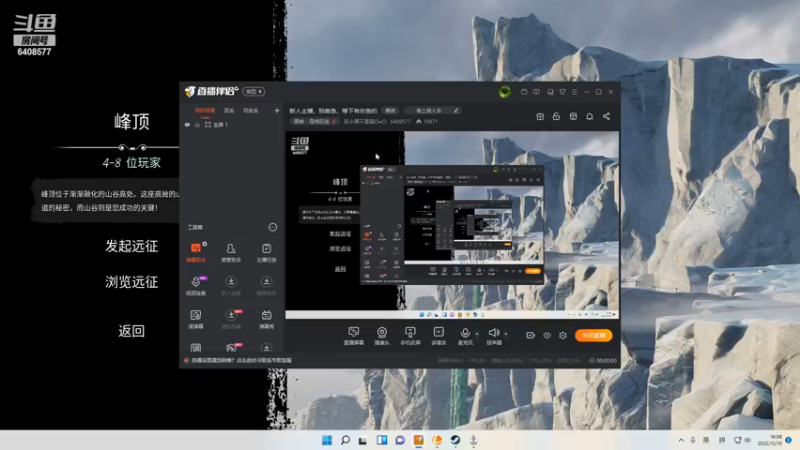Open Windows Start button
The height and width of the screenshot is (450, 800).
[x=327, y=440]
